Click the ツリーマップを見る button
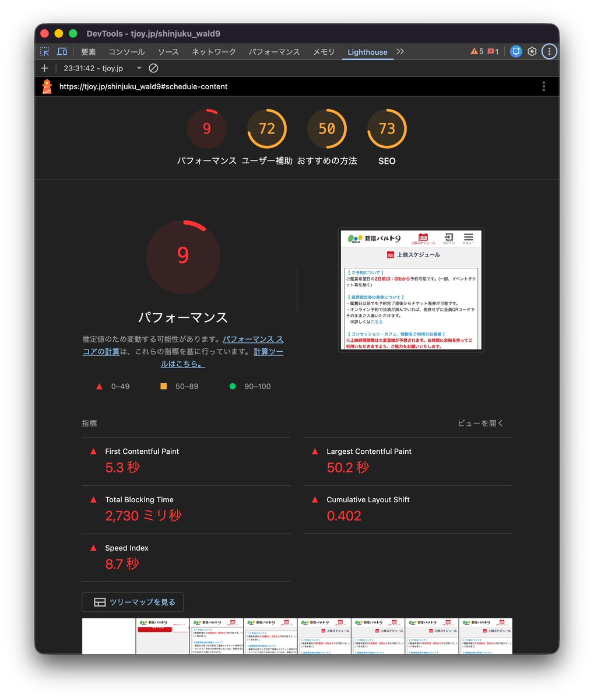 133,602
